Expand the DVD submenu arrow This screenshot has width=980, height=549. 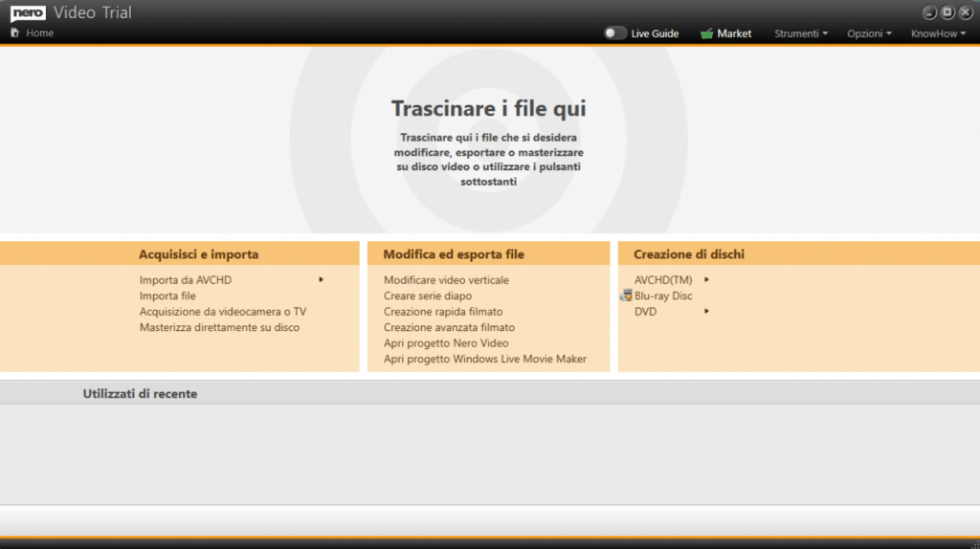[x=707, y=311]
